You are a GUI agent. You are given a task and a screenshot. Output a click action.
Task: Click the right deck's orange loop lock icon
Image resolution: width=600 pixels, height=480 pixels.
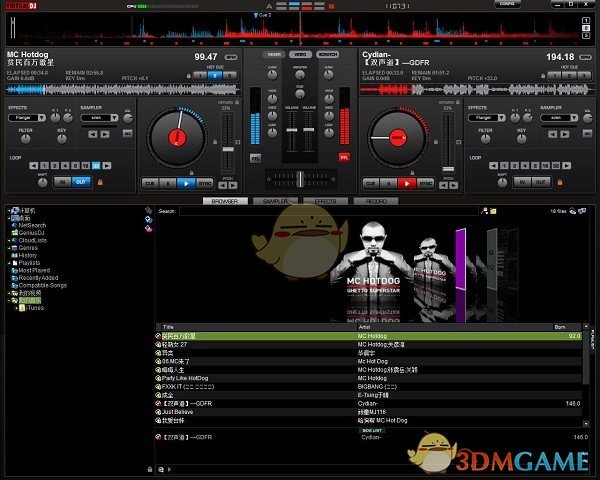coord(560,183)
